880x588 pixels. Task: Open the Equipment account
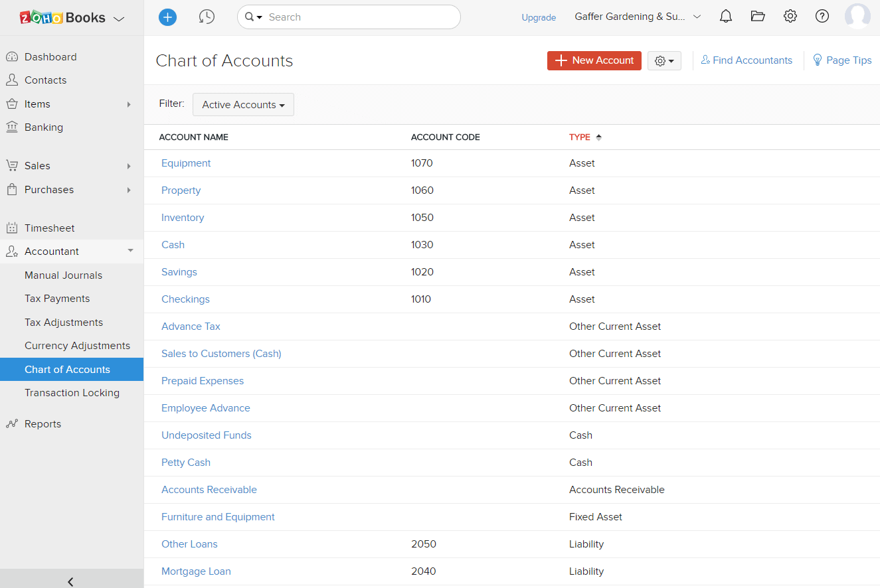click(186, 163)
